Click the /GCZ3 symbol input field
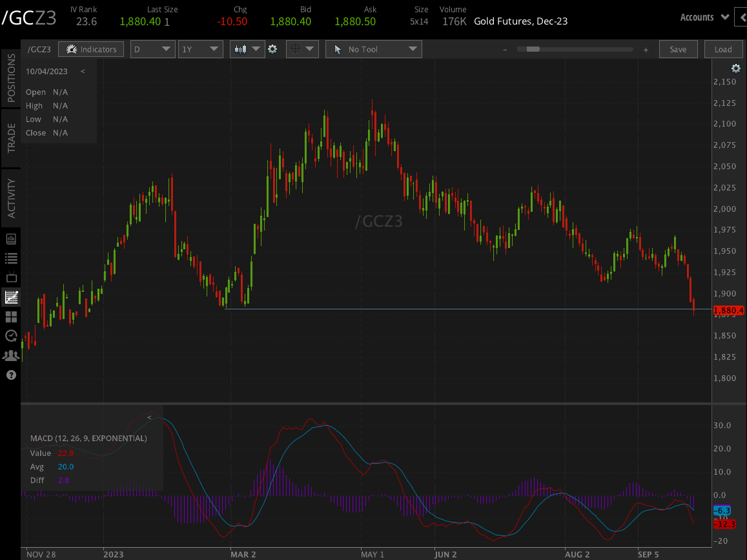 [40, 48]
